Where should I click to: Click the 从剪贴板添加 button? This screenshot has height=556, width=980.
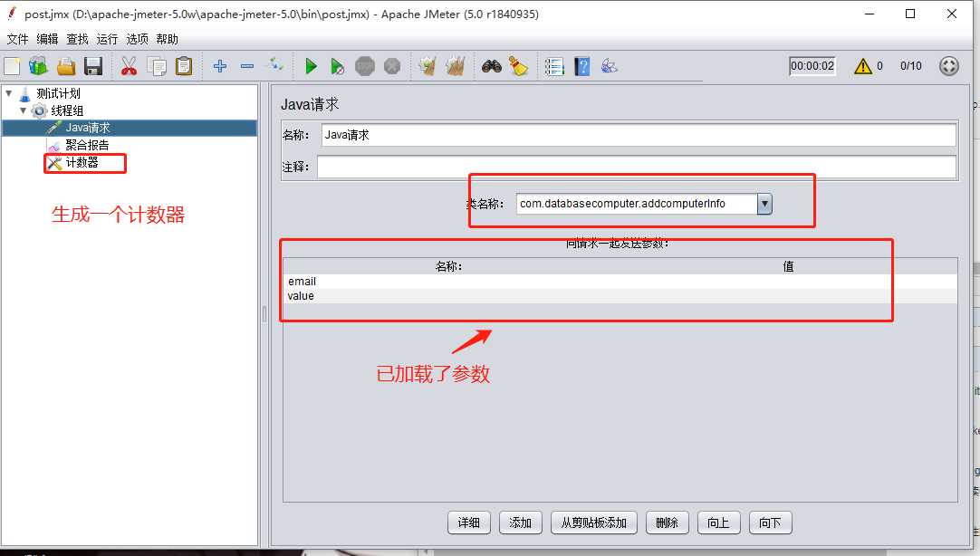point(594,522)
